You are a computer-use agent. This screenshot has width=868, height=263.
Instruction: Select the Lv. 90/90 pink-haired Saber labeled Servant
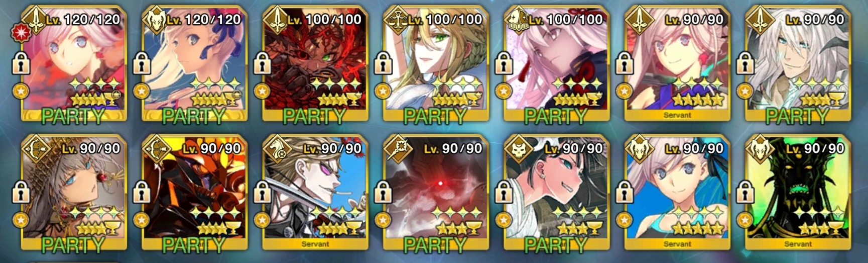pyautogui.click(x=677, y=64)
